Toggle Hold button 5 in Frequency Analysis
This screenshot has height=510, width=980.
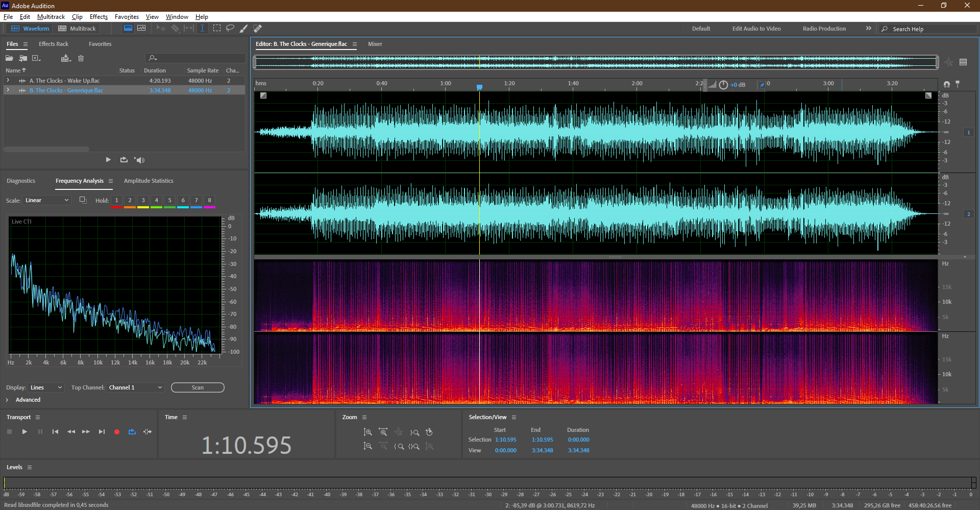[x=170, y=201]
